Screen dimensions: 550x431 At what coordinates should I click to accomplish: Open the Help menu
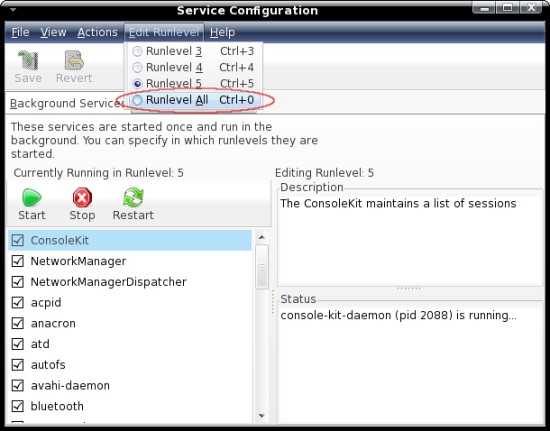pyautogui.click(x=222, y=32)
